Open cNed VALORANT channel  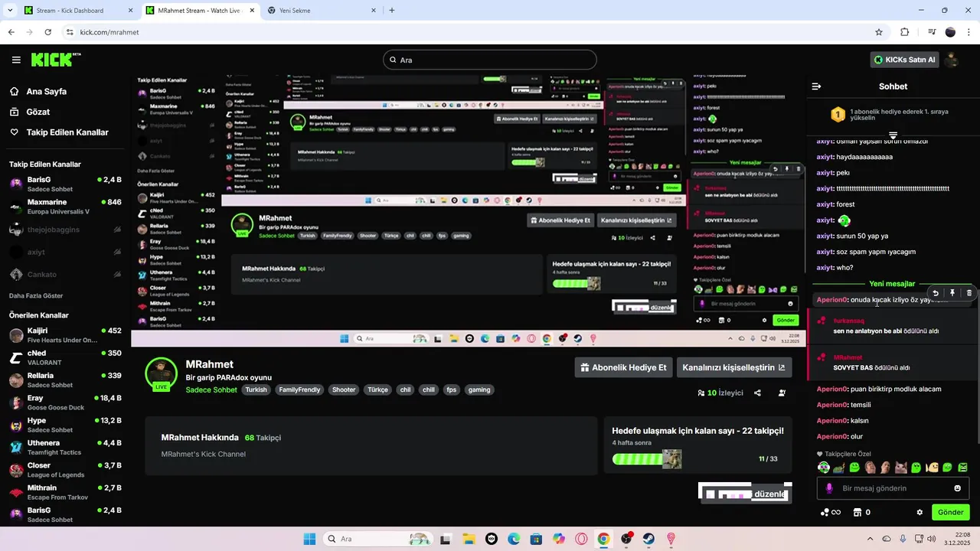click(x=65, y=357)
